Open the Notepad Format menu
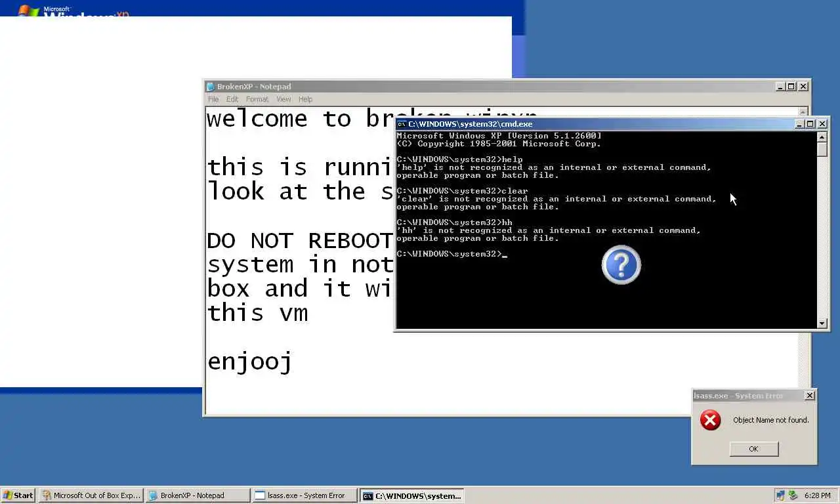Image resolution: width=840 pixels, height=504 pixels. tap(257, 99)
